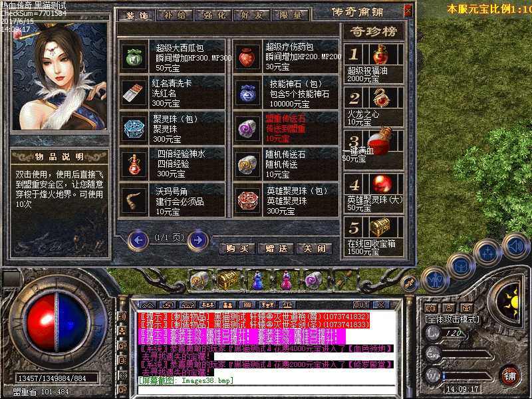Click the (1/1 页) page indicator
The width and height of the screenshot is (532, 399).
pyautogui.click(x=169, y=237)
